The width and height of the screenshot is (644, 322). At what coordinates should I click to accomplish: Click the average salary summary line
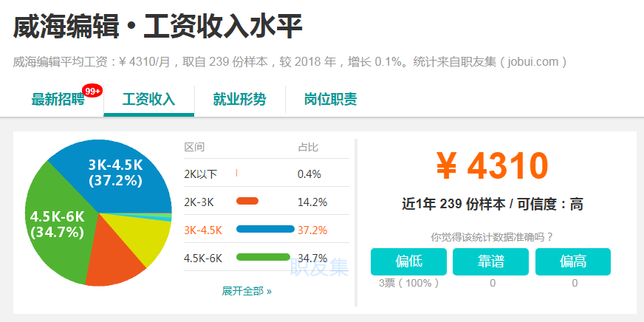[290, 62]
